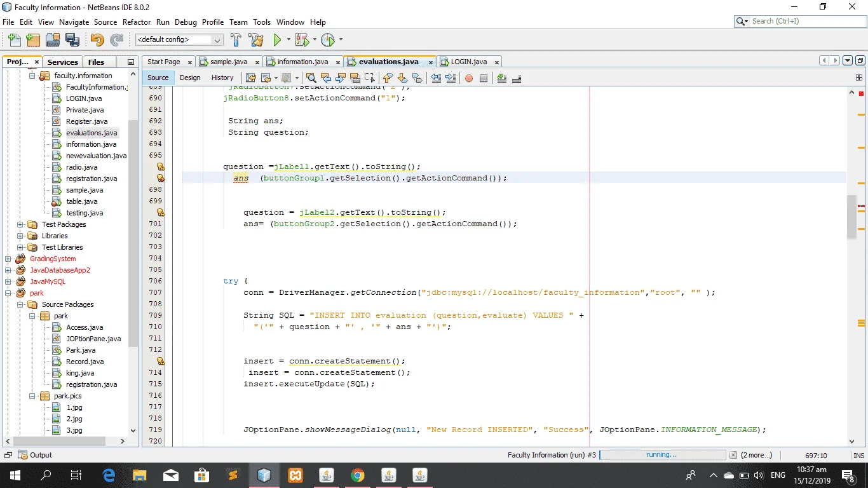Viewport: 868px width, 488px height.
Task: Click Find Selection magnifier icon in editor toolbar
Action: point(312,78)
